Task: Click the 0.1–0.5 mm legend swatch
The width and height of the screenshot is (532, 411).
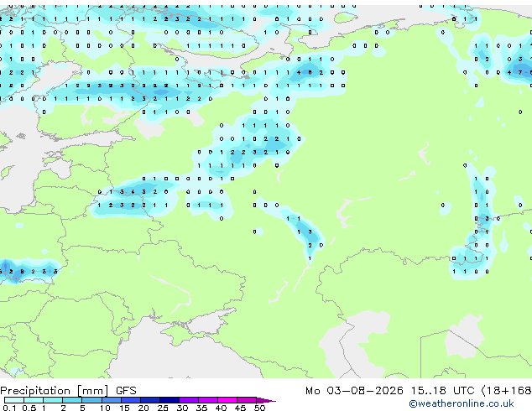Action: tap(14, 400)
